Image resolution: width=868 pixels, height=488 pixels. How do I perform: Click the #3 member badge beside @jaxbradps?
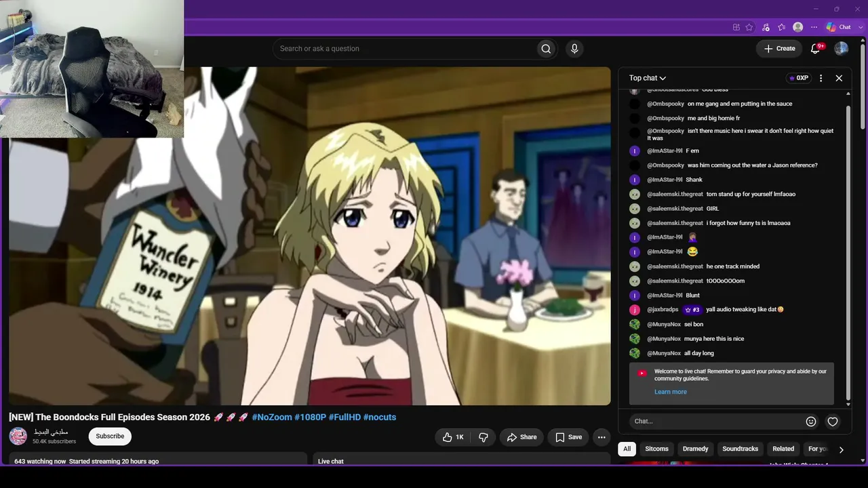[x=692, y=310]
